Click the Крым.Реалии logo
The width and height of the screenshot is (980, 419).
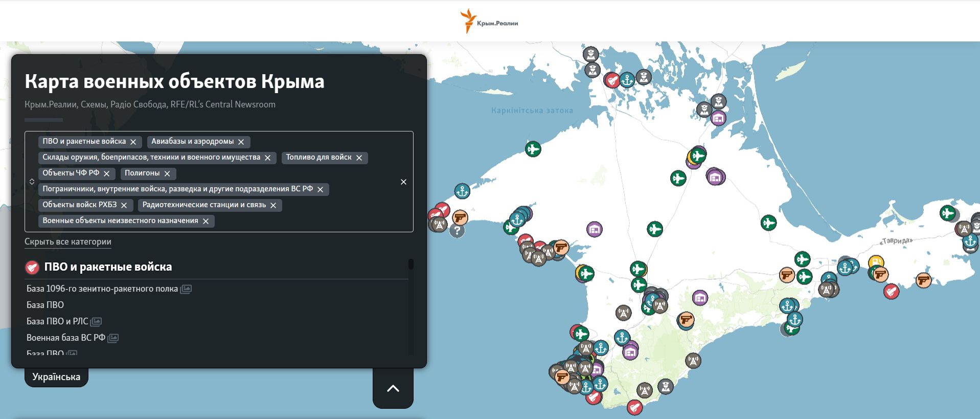tap(489, 21)
